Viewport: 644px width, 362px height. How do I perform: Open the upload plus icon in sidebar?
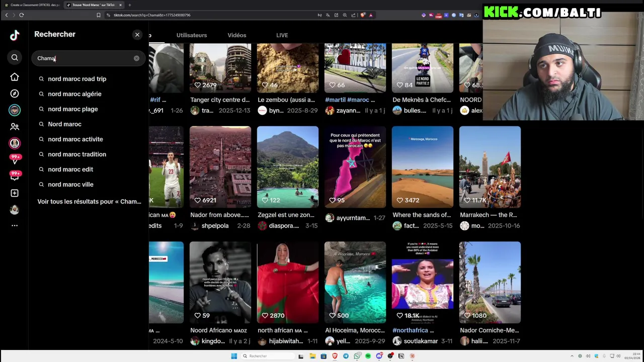coord(15,193)
